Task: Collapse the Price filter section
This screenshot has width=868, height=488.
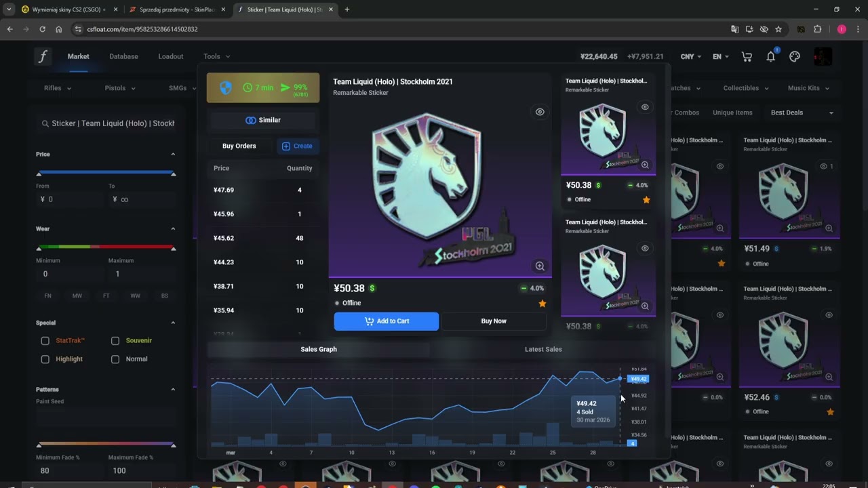Action: coord(173,155)
